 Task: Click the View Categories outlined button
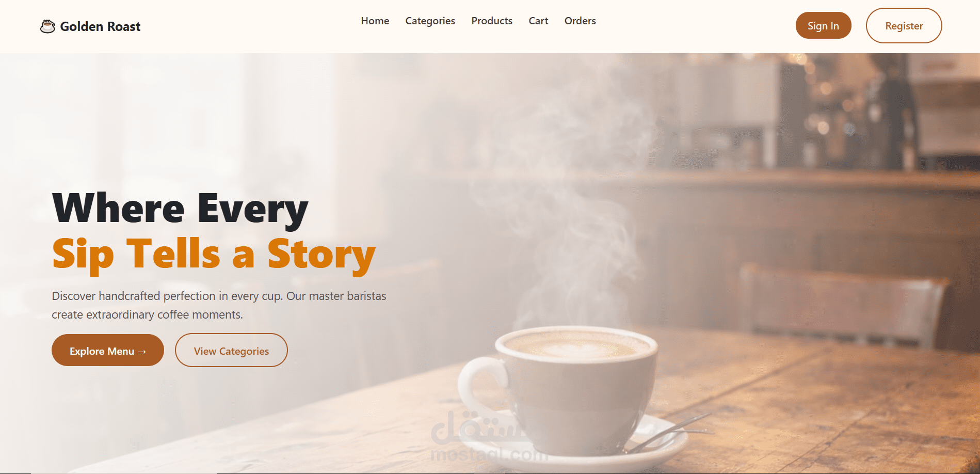pyautogui.click(x=231, y=350)
